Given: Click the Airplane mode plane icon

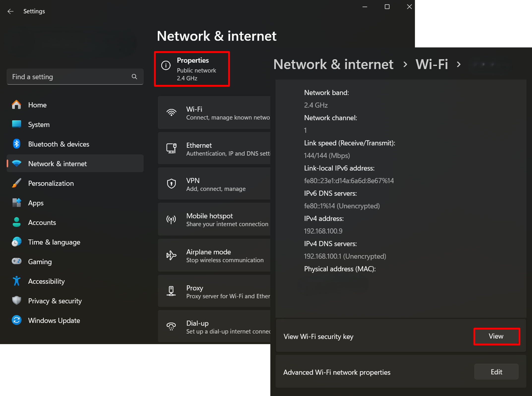Looking at the screenshot, I should pyautogui.click(x=171, y=255).
